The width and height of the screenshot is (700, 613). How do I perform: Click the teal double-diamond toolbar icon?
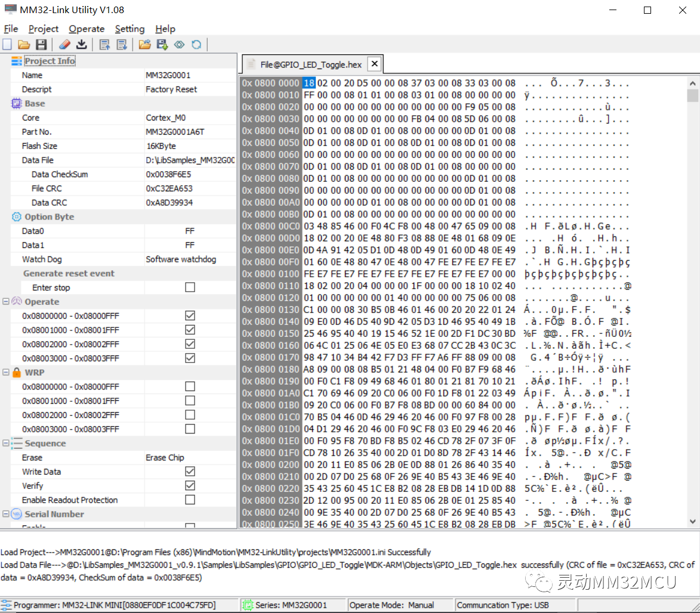180,45
